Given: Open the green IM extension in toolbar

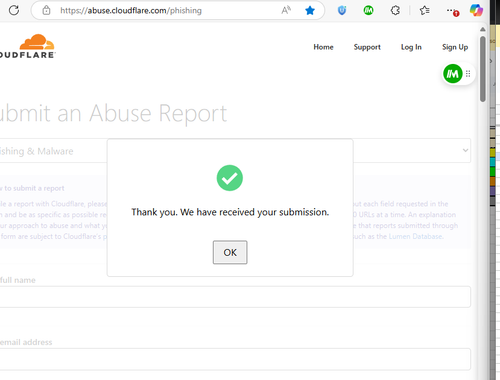Looking at the screenshot, I should coord(368,10).
